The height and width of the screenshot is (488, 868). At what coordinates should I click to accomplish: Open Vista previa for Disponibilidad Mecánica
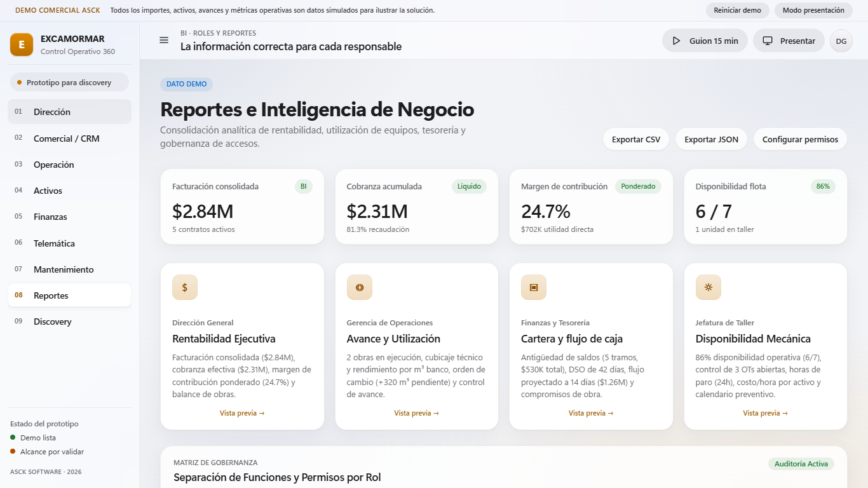[766, 413]
